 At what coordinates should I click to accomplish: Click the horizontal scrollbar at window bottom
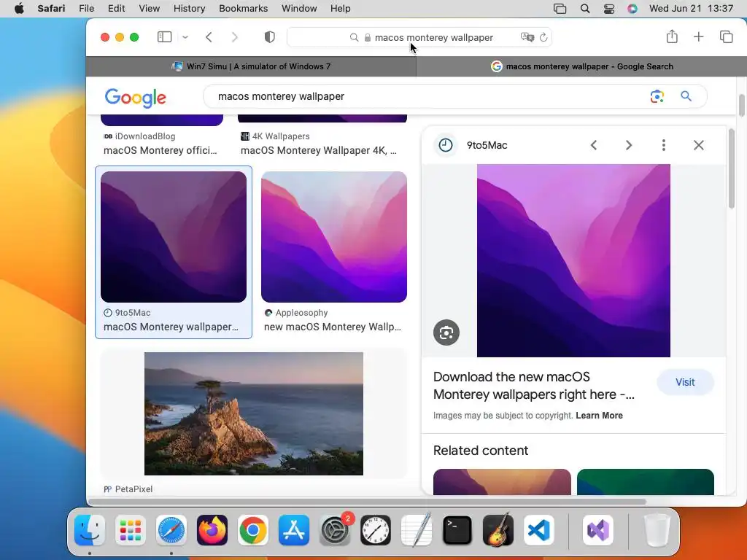[367, 502]
